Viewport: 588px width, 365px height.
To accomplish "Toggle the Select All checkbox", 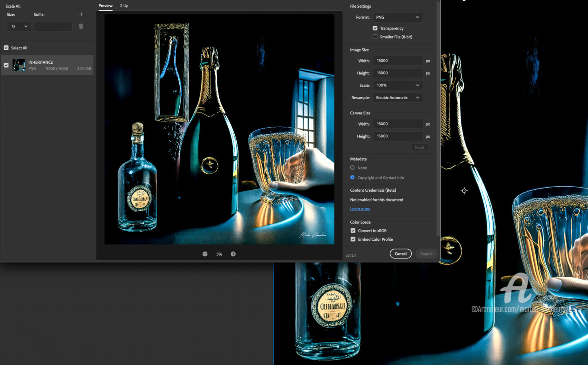I will coord(6,48).
